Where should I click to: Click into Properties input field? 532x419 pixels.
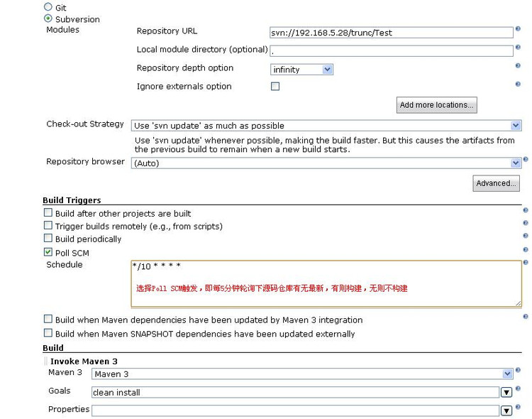pyautogui.click(x=295, y=411)
